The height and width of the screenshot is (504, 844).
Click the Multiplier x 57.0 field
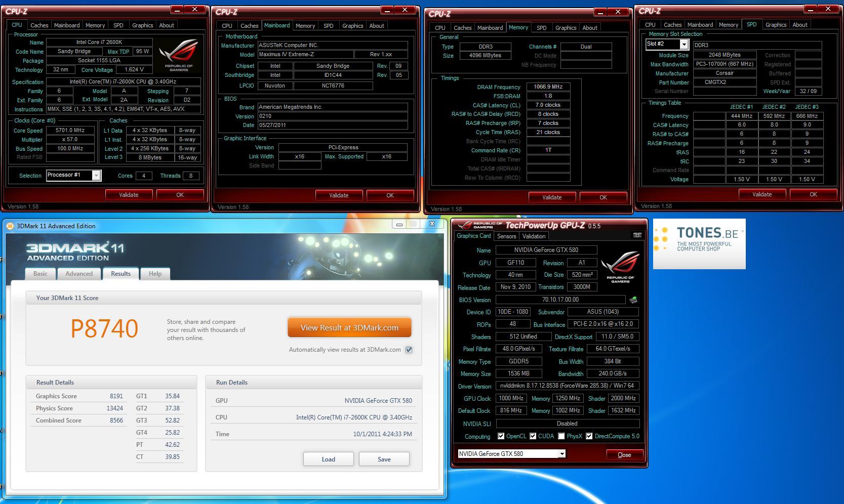[x=70, y=139]
